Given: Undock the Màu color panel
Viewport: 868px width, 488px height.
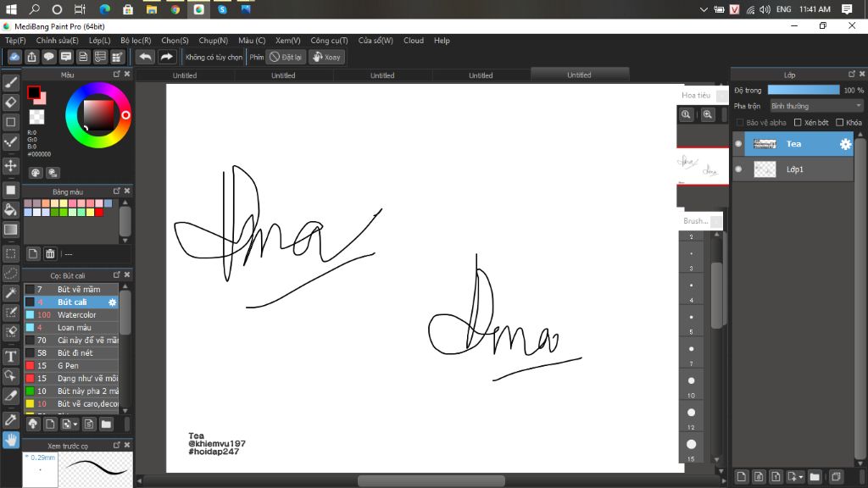Looking at the screenshot, I should 117,75.
